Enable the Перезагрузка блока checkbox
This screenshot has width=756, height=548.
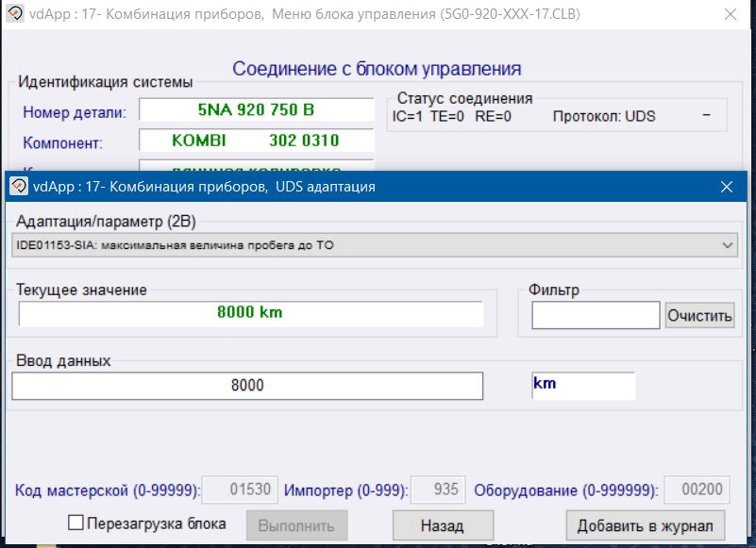coord(76,523)
